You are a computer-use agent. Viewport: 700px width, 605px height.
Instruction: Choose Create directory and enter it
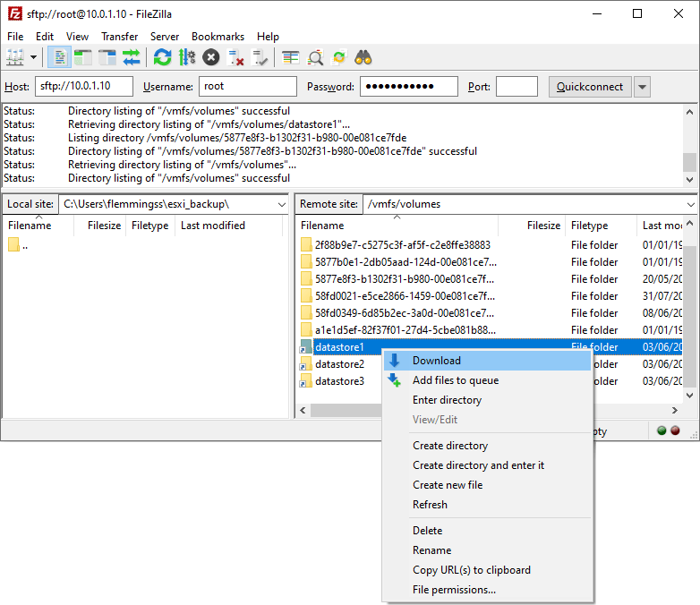(x=488, y=464)
